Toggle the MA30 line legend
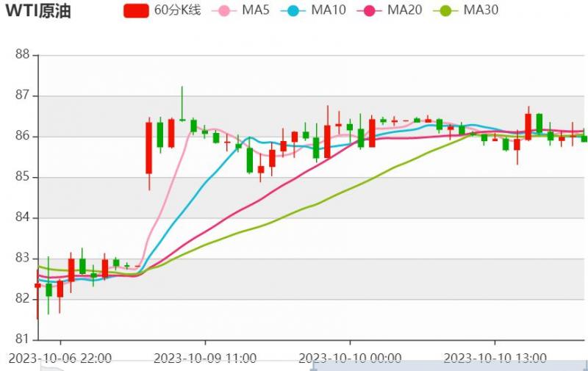This screenshot has width=588, height=371. click(x=465, y=10)
